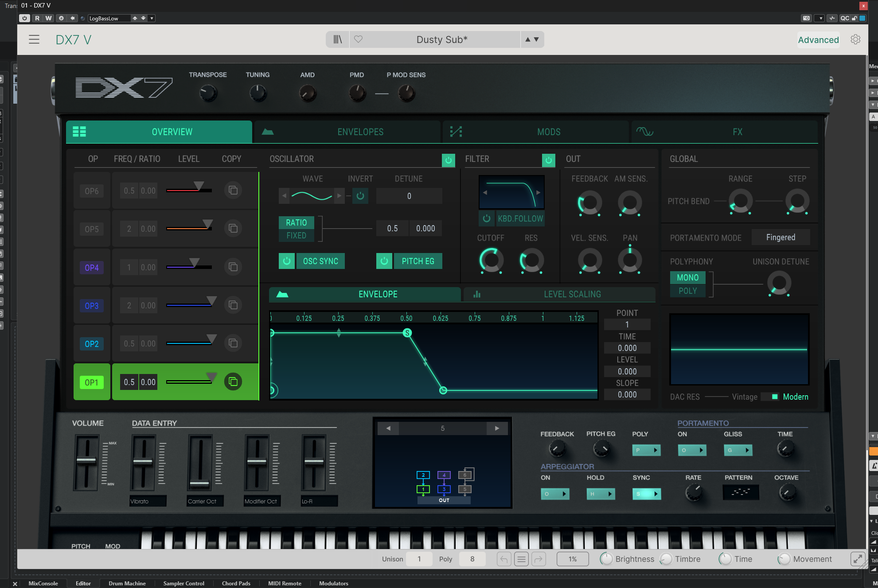Image resolution: width=878 pixels, height=588 pixels.
Task: Select POLY polyphony mode
Action: 687,291
